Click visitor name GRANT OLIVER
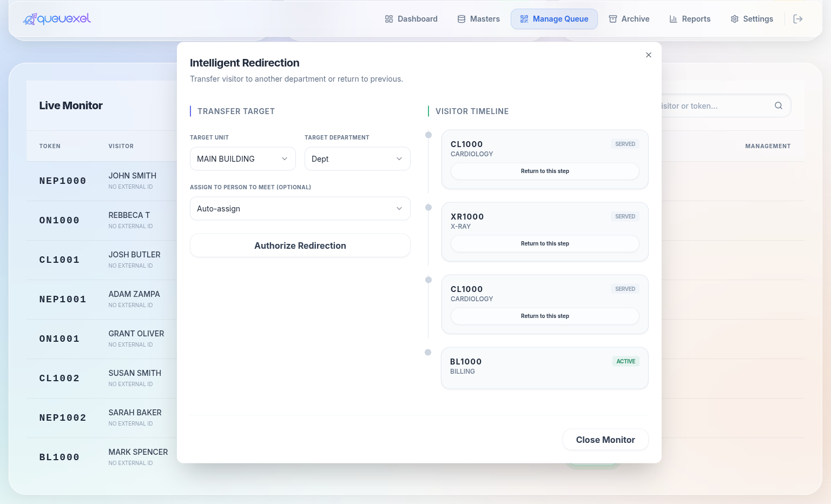Screen dimensions: 831x504 (x=136, y=334)
